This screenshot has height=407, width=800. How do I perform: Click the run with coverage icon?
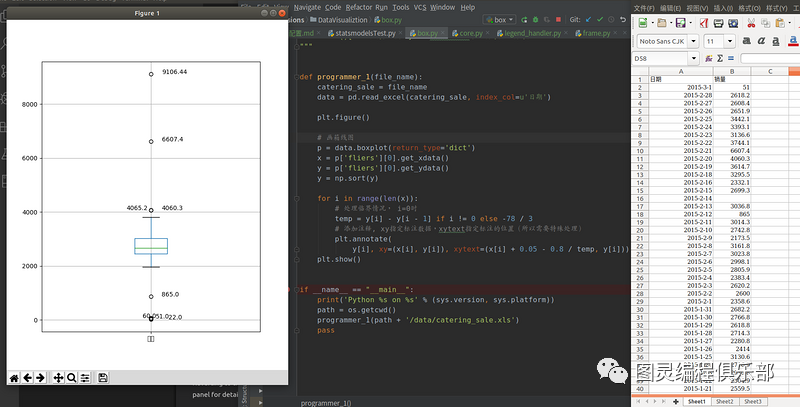click(x=546, y=20)
